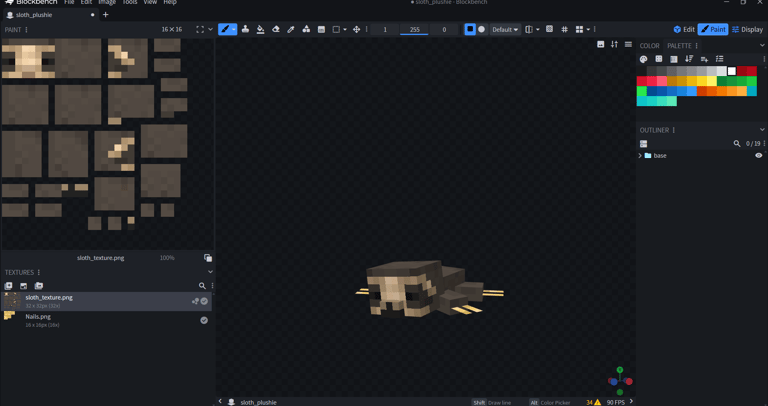Select the Eraser tool

pyautogui.click(x=276, y=29)
